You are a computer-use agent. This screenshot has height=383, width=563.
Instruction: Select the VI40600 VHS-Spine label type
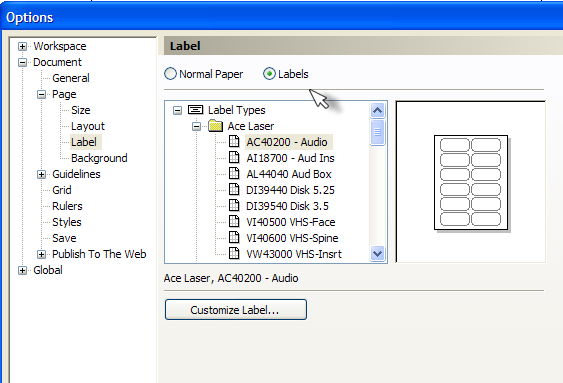[292, 238]
